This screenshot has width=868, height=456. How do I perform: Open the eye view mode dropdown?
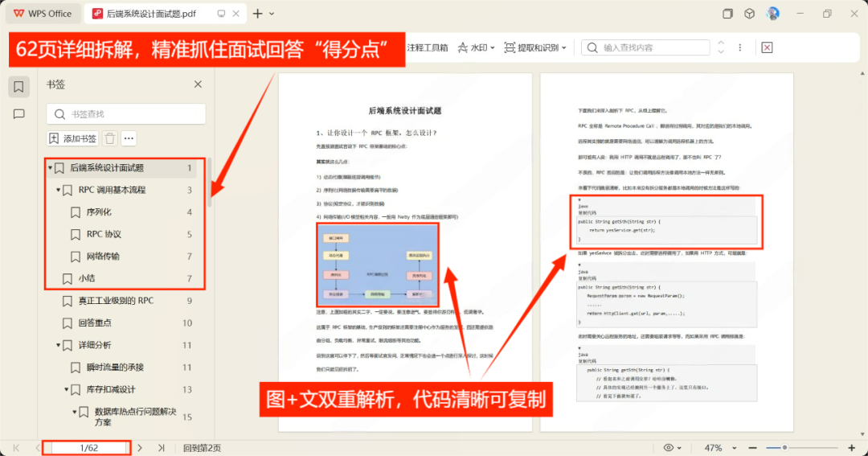click(673, 448)
